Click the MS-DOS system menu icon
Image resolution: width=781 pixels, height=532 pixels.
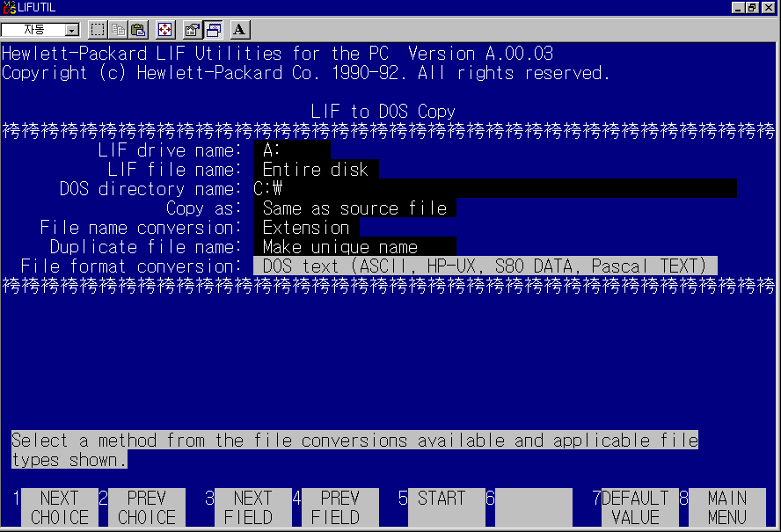pyautogui.click(x=9, y=8)
